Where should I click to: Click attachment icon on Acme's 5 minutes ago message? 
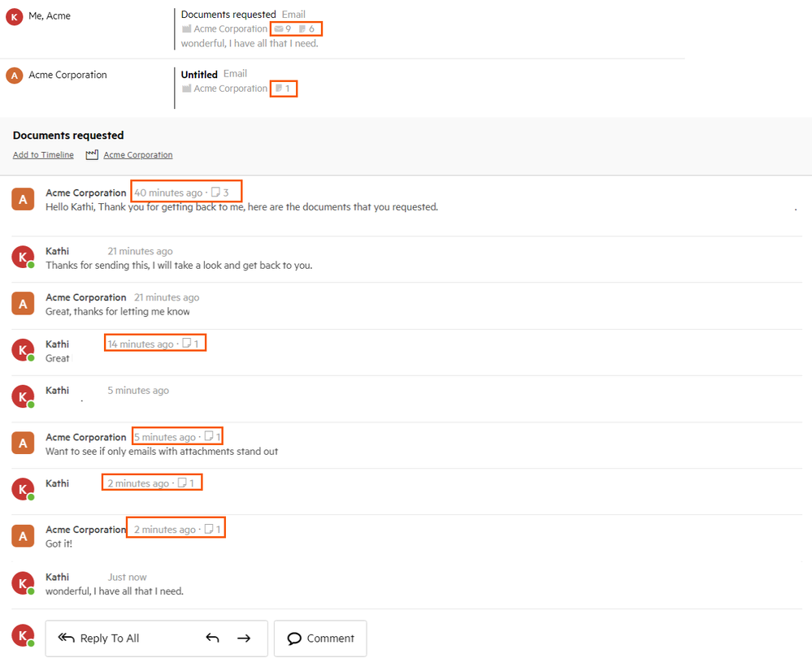209,437
